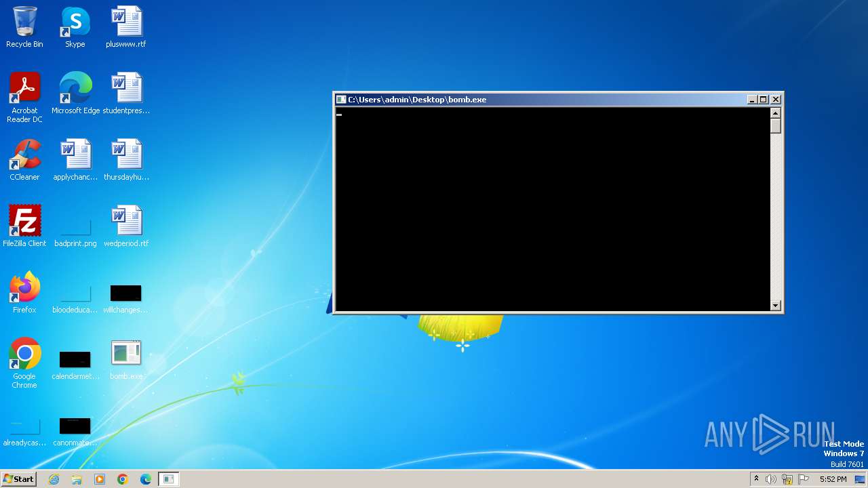This screenshot has width=868, height=488.
Task: Select the applychanc... document icon
Action: point(75,160)
